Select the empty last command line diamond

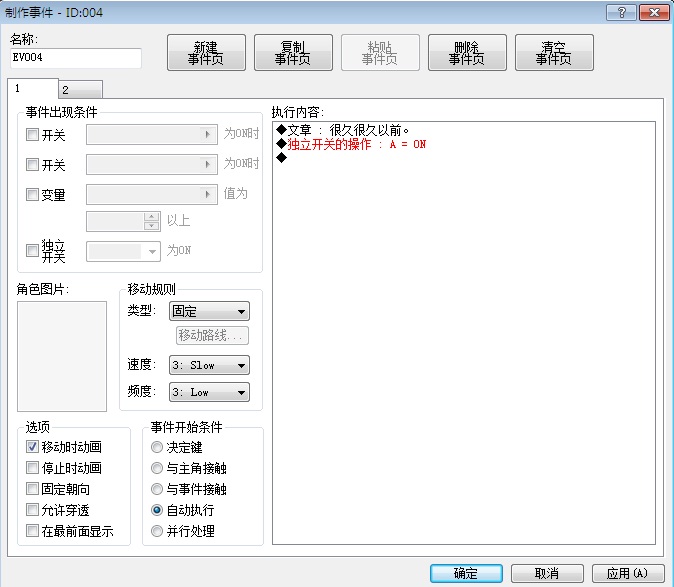tap(282, 158)
